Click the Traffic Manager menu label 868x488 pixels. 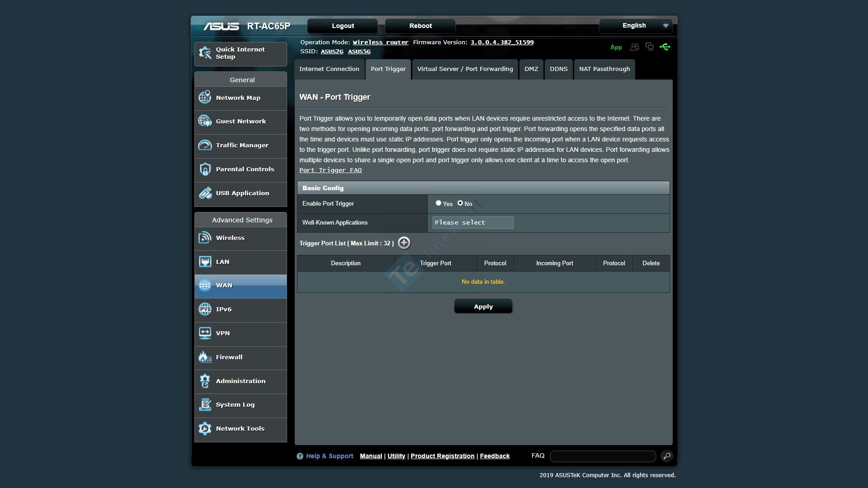[242, 145]
